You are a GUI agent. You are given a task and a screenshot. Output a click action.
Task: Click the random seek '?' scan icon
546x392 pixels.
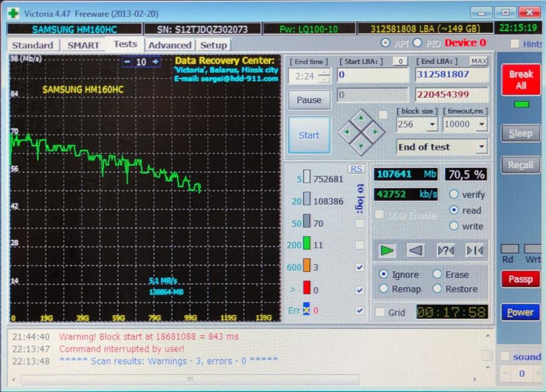point(445,250)
